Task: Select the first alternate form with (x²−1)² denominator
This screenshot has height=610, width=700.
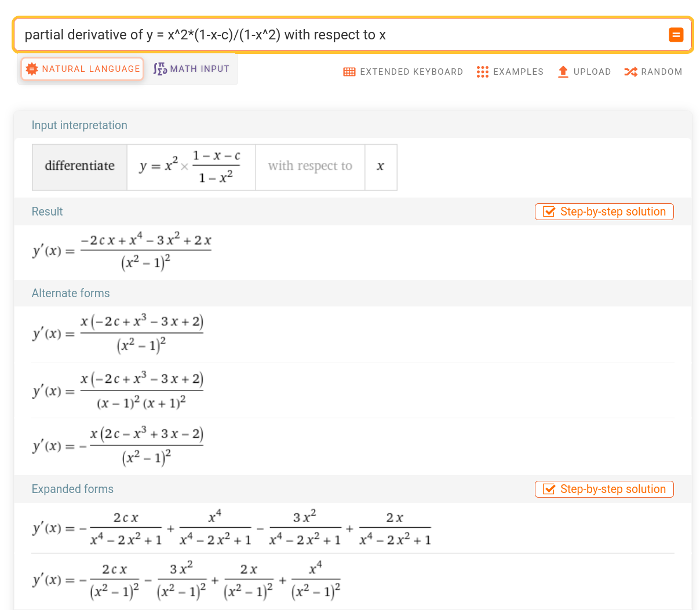Action: (x=118, y=334)
